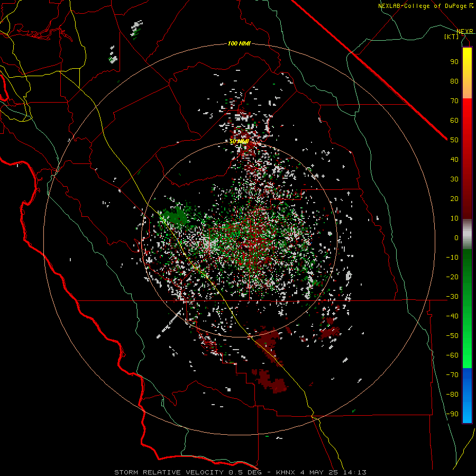Click the 40 value on the velocity scale
Image resolution: width=476 pixels, height=476 pixels.
(454, 160)
